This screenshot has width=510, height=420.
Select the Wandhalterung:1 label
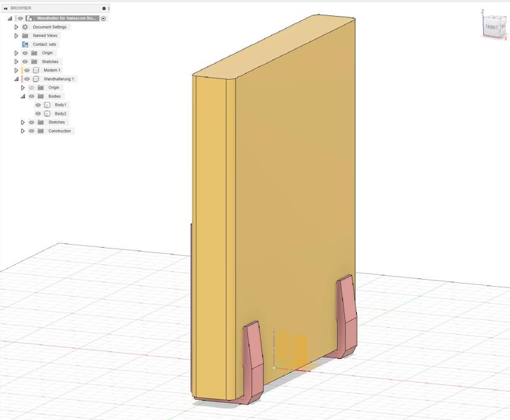click(x=59, y=79)
